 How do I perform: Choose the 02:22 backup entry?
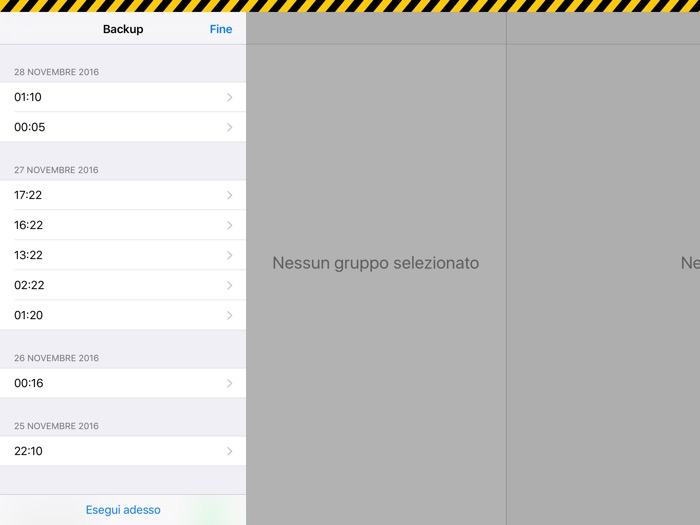[123, 285]
